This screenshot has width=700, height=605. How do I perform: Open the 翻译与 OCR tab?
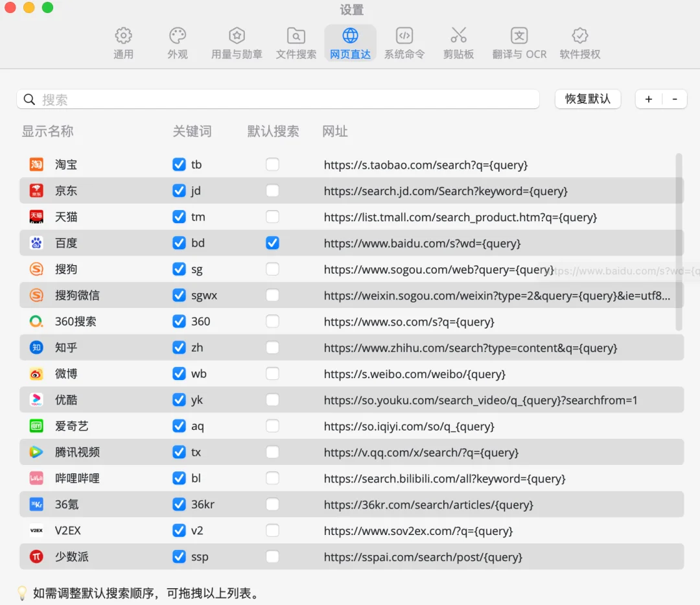pos(519,43)
